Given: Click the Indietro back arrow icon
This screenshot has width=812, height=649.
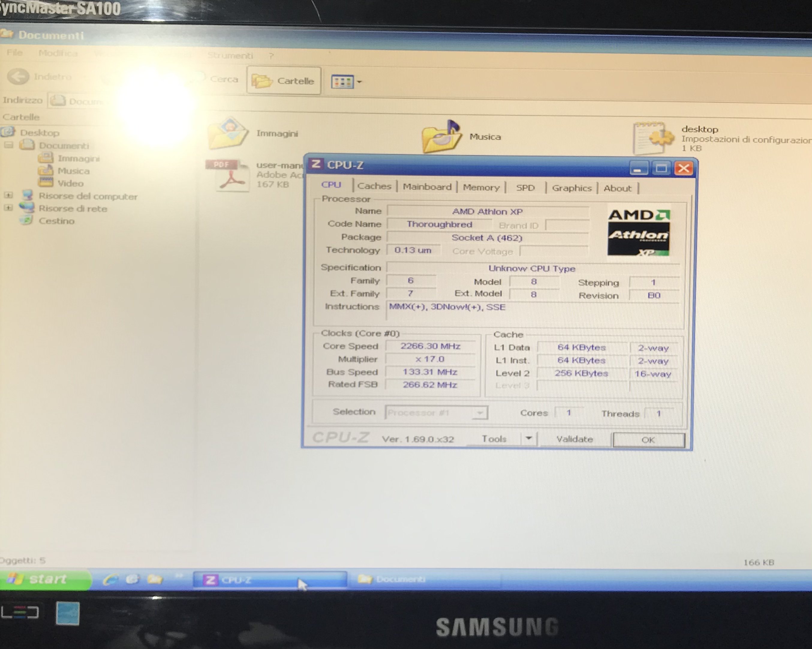Looking at the screenshot, I should (x=18, y=77).
